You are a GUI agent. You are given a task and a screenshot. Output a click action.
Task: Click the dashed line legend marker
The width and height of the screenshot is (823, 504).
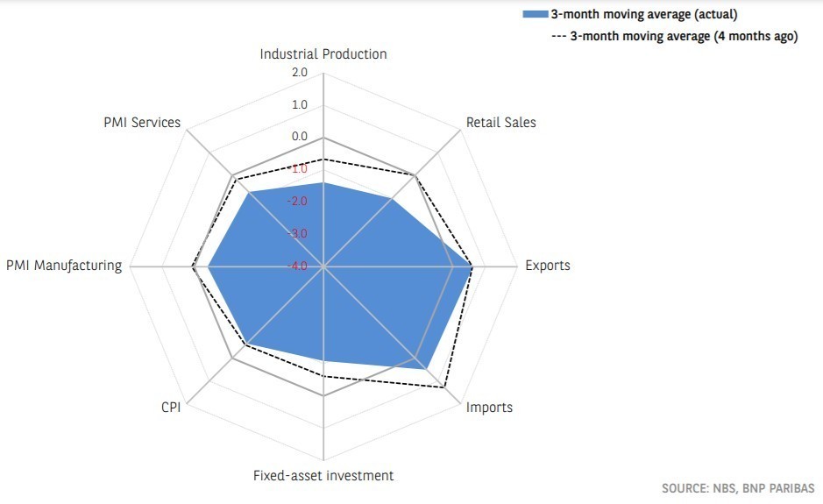pyautogui.click(x=559, y=37)
